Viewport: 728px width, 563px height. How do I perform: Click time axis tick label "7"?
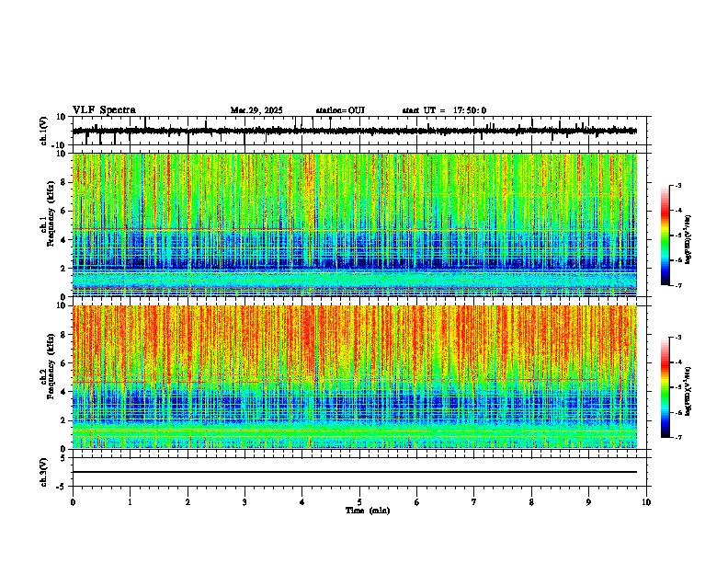pyautogui.click(x=474, y=502)
